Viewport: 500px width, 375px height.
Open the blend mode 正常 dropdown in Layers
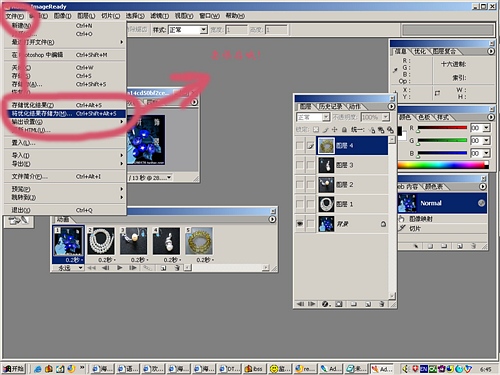[x=326, y=117]
